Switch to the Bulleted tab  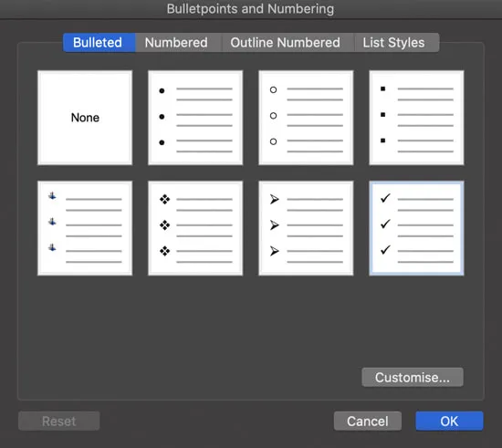click(99, 43)
